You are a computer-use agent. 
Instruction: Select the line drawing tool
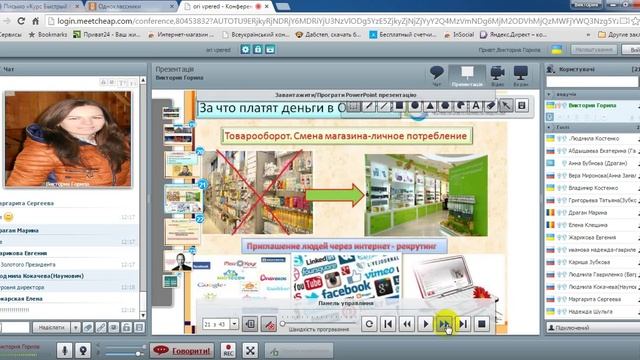(x=384, y=106)
